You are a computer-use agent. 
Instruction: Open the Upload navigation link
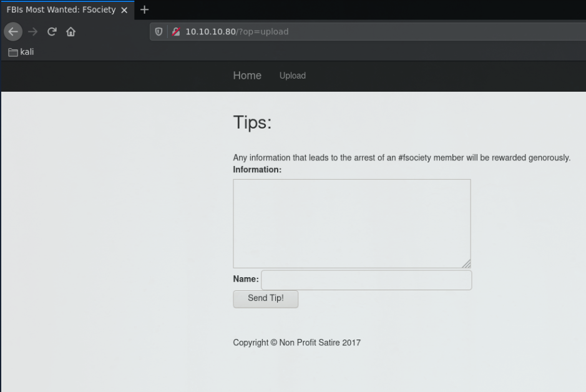pyautogui.click(x=292, y=76)
